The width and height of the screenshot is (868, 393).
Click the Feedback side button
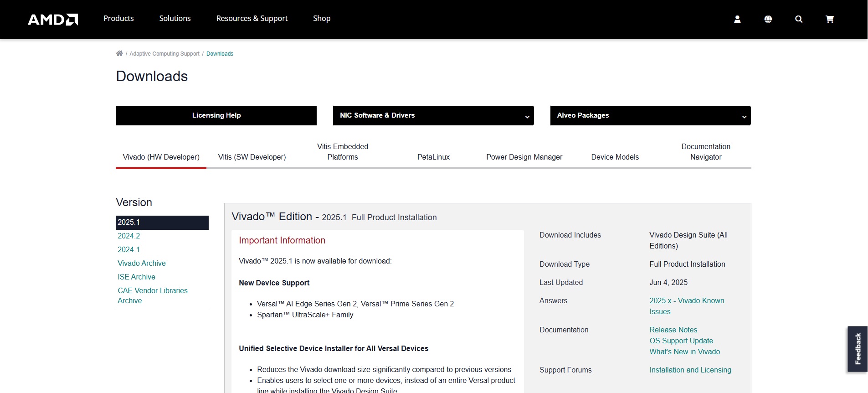tap(858, 349)
